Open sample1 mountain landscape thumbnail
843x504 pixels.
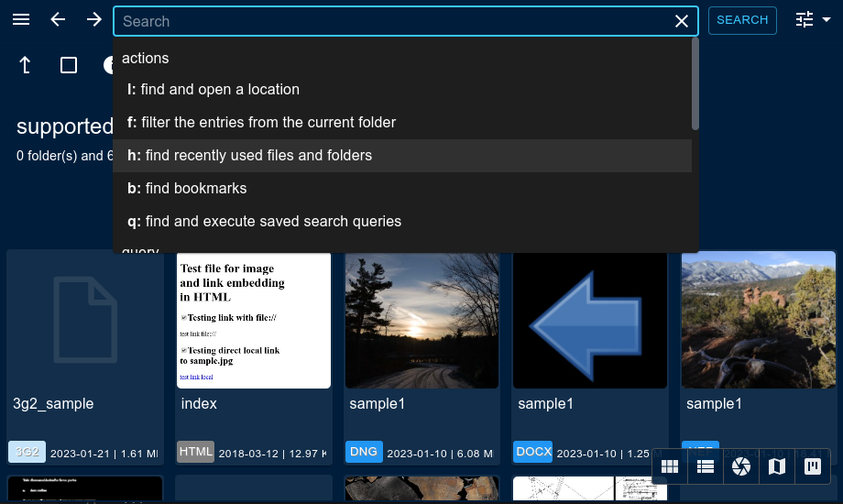[x=759, y=320]
